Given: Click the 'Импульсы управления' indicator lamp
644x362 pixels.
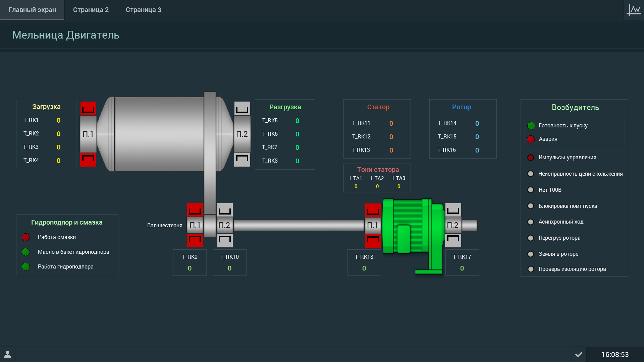Looking at the screenshot, I should coord(531,158).
